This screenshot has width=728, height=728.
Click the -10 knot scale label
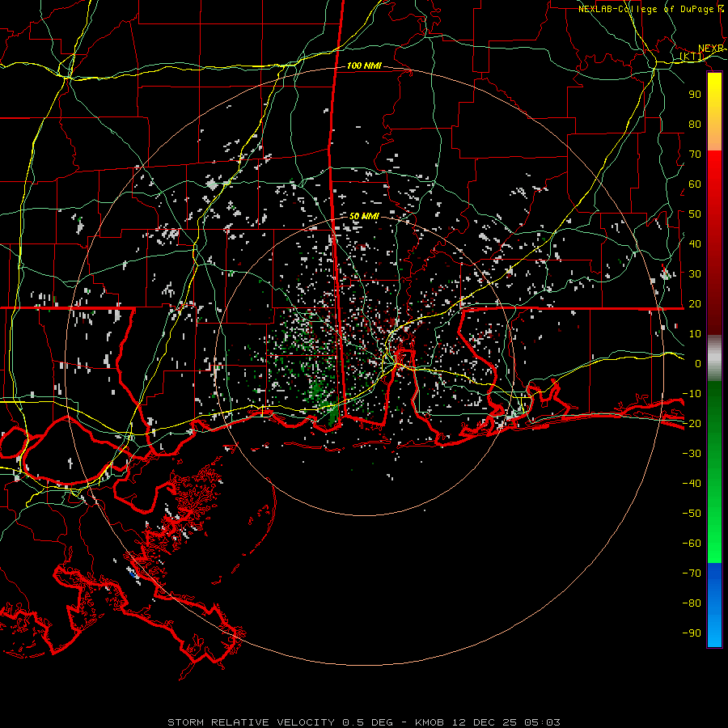pos(692,394)
